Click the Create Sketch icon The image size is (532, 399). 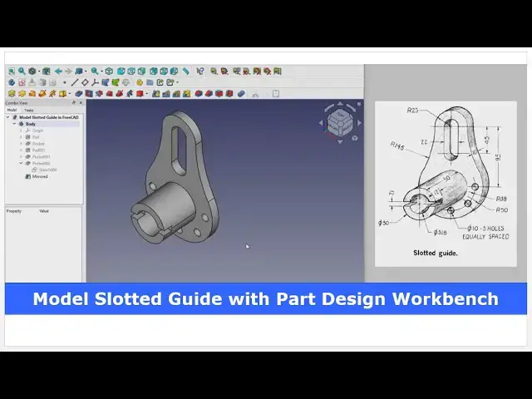22,82
